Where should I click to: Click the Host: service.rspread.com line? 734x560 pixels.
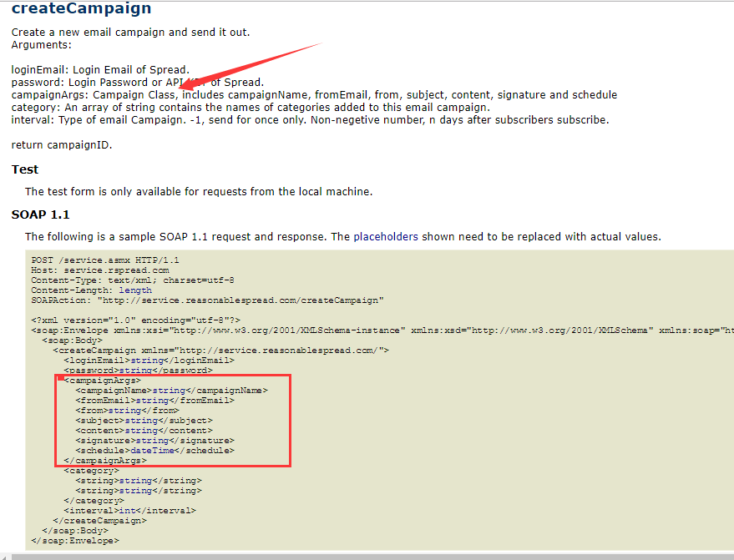(x=100, y=270)
